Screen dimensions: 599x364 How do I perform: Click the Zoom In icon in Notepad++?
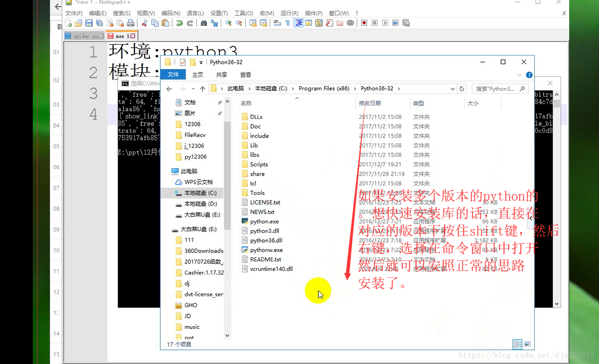(x=228, y=23)
